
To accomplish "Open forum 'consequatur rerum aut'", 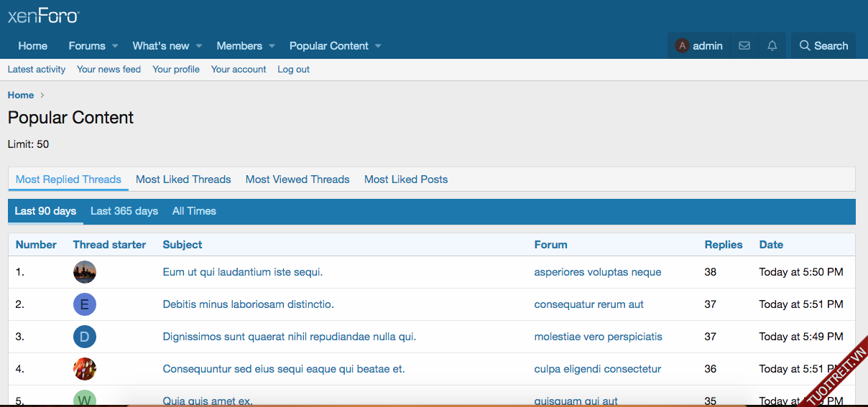I will pyautogui.click(x=588, y=304).
